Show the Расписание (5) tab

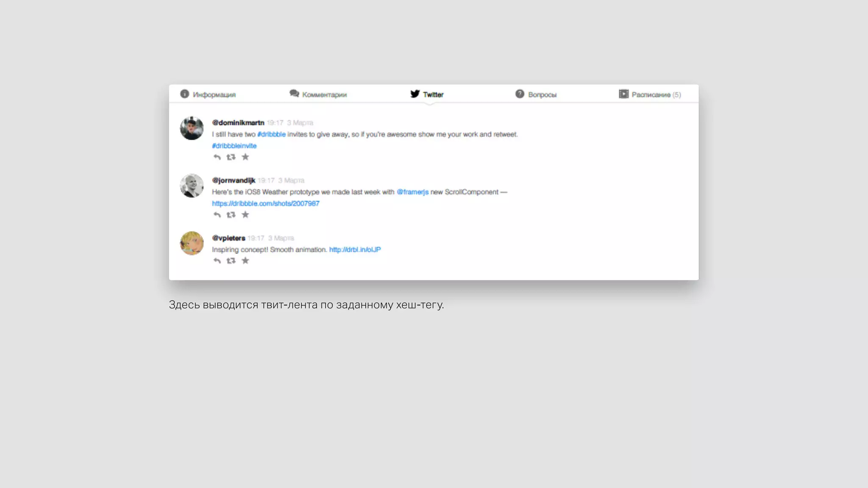650,94
